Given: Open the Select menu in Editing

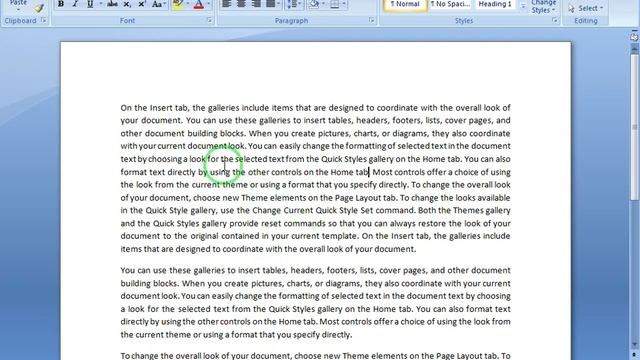Looking at the screenshot, I should coord(586,8).
